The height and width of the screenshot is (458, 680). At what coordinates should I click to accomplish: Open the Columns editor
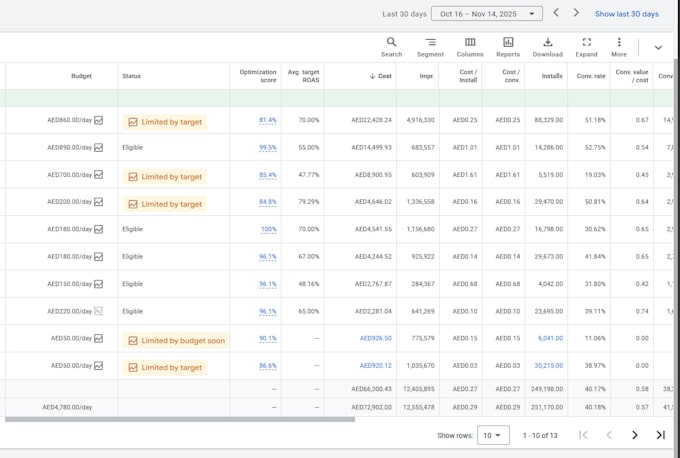click(470, 47)
